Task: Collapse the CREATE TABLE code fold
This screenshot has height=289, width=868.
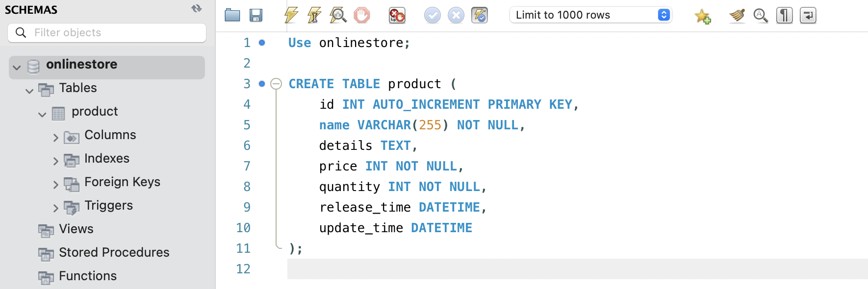Action: coord(277,84)
